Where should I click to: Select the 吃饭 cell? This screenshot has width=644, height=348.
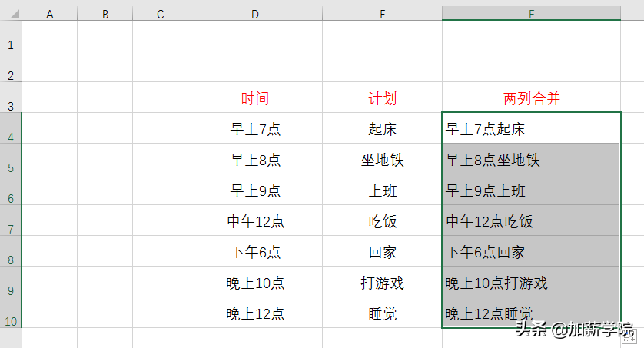383,220
